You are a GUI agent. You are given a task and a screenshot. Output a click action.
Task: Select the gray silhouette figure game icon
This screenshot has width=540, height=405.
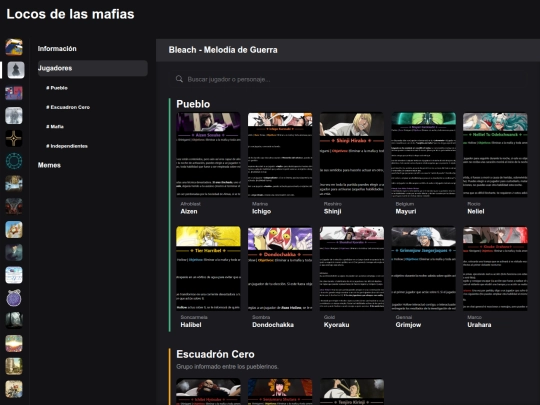tap(16, 70)
